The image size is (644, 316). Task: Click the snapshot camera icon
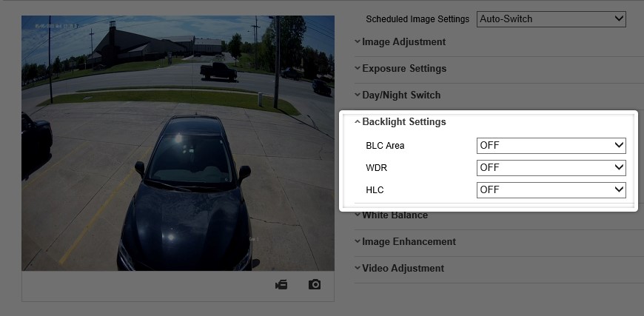pos(315,284)
